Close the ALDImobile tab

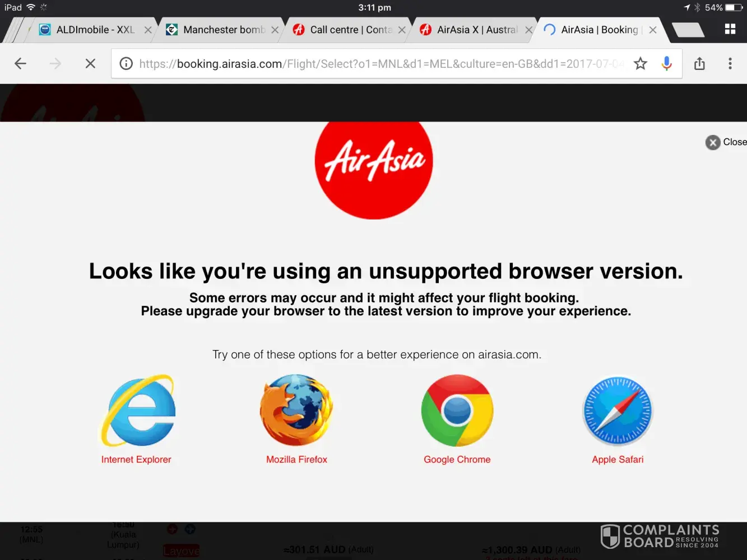pyautogui.click(x=148, y=30)
